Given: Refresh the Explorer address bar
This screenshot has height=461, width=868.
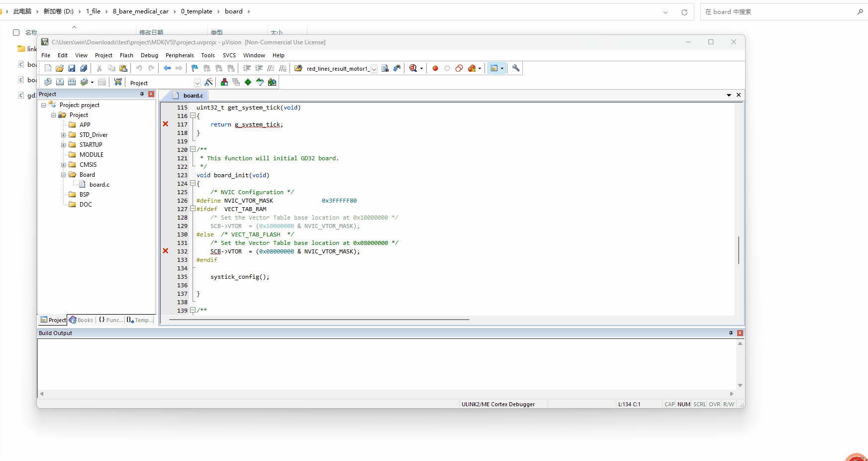Looking at the screenshot, I should click(x=684, y=11).
